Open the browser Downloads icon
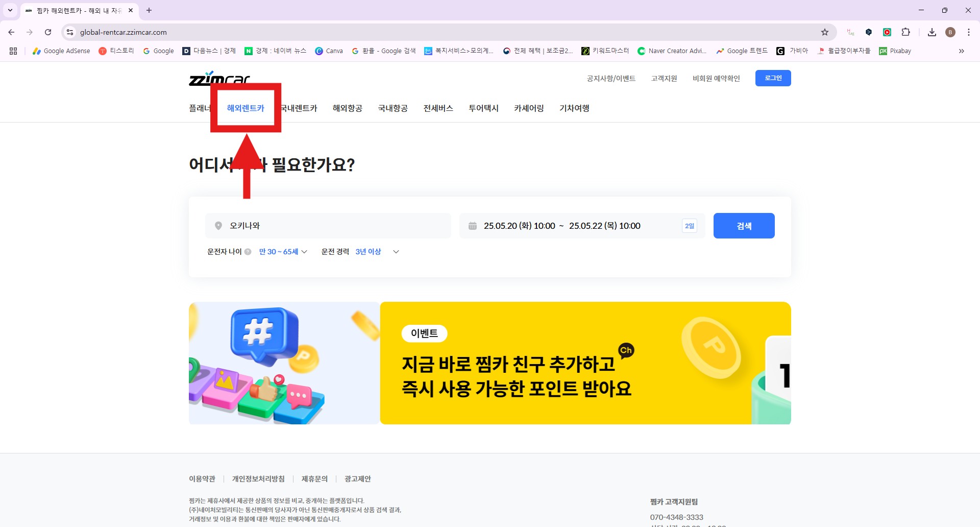The image size is (980, 527). click(932, 32)
